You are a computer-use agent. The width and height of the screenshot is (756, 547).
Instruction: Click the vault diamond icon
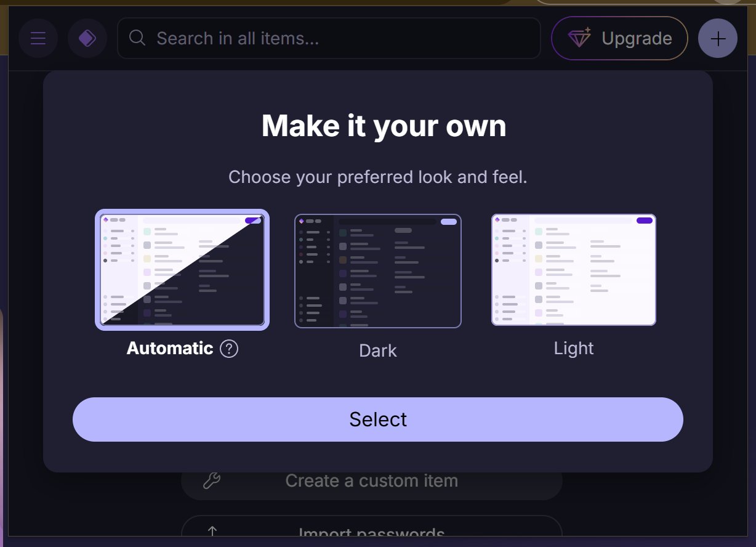coord(87,39)
